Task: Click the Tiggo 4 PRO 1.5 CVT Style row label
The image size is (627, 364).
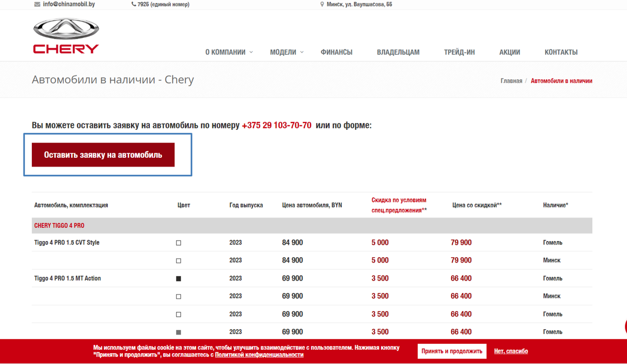Action: 67,243
